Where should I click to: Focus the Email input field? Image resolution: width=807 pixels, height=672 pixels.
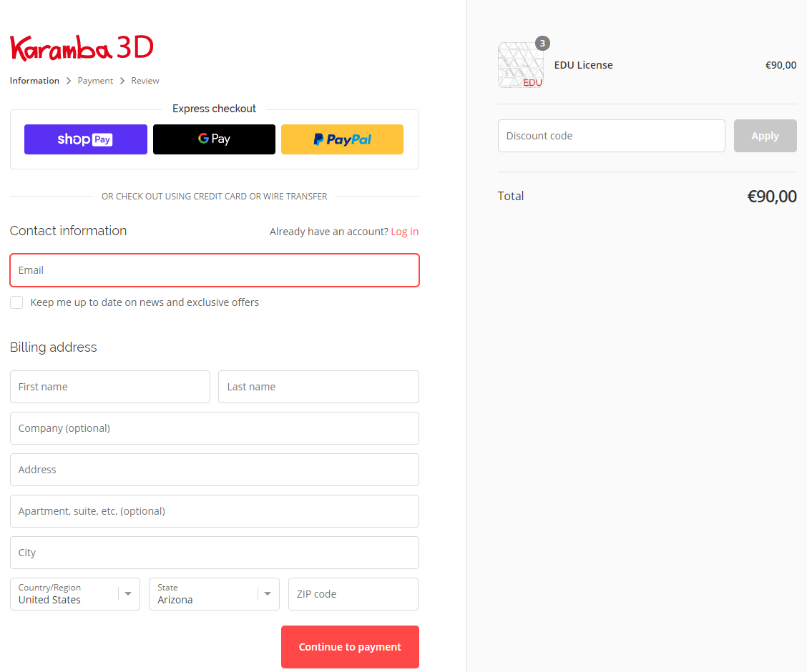215,270
